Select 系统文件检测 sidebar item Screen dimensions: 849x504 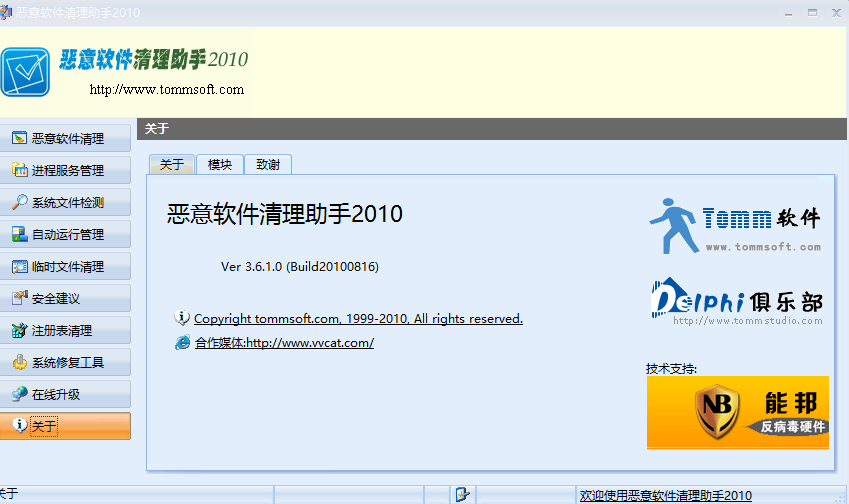point(65,202)
